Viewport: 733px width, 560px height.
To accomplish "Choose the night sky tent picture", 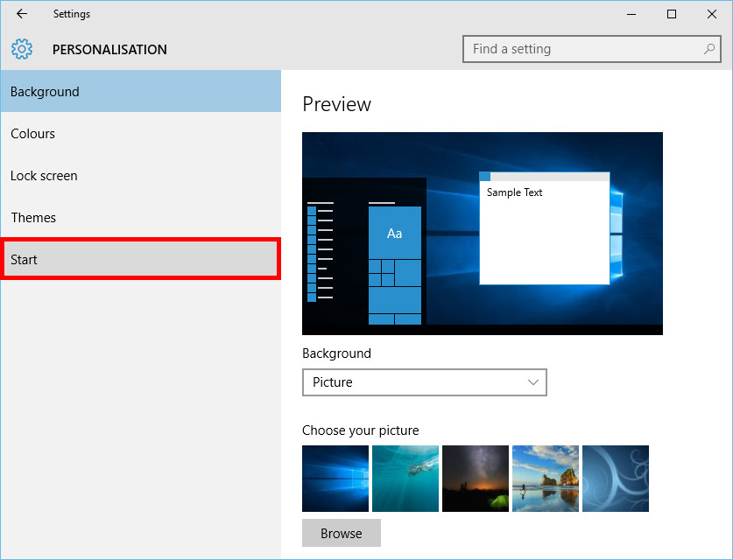I will (476, 478).
